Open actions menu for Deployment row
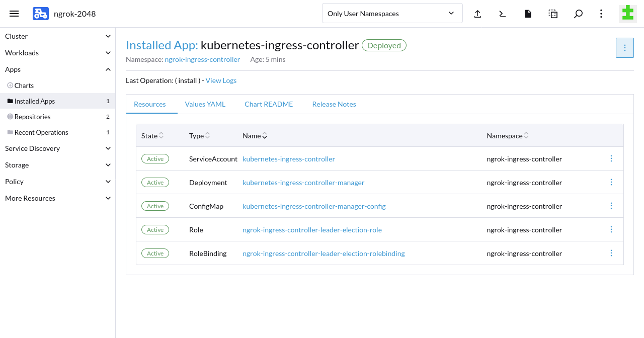The height and width of the screenshot is (338, 644). [611, 182]
